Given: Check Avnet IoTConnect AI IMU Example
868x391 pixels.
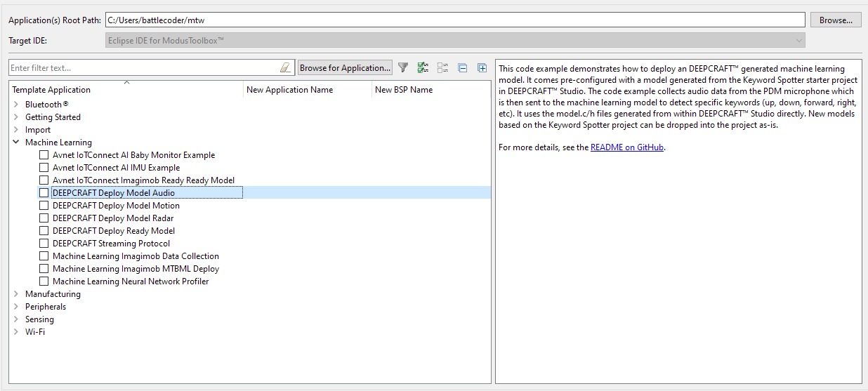Looking at the screenshot, I should pyautogui.click(x=44, y=168).
